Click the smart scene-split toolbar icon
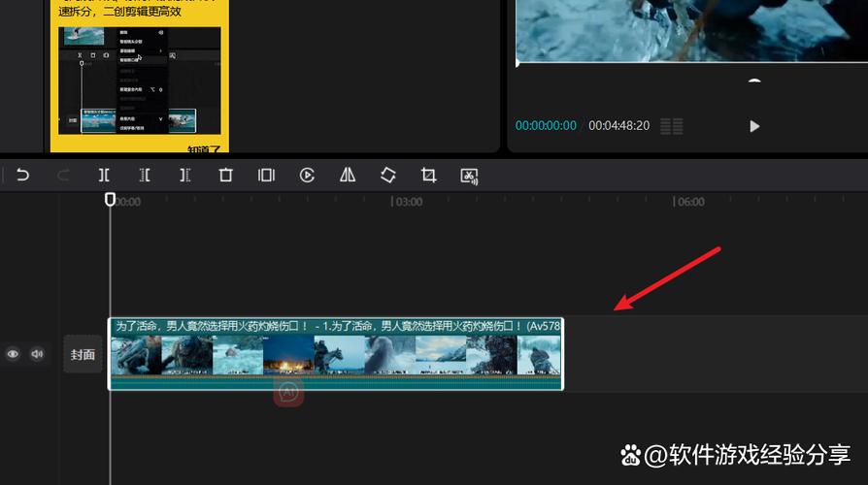This screenshot has width=868, height=485. point(469,177)
